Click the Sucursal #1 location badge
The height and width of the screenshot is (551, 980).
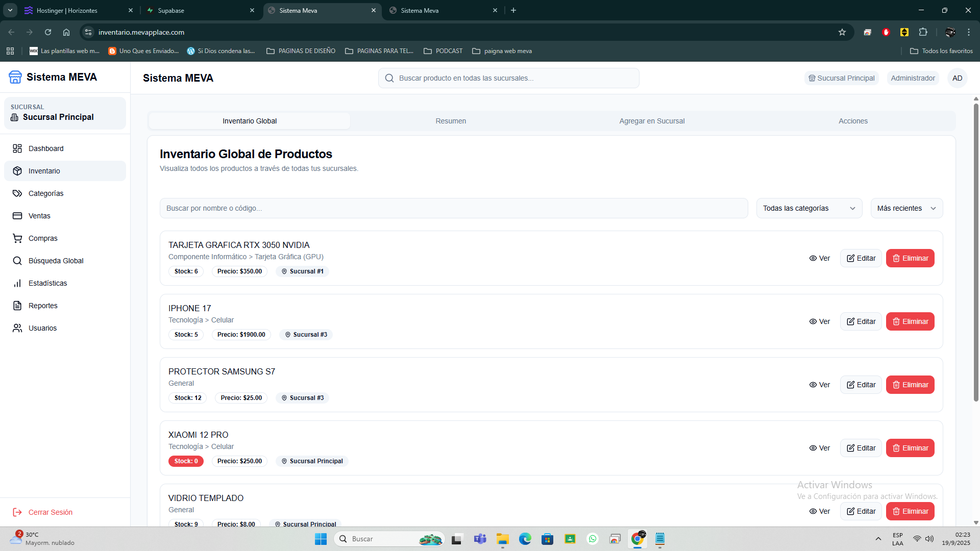click(x=303, y=271)
